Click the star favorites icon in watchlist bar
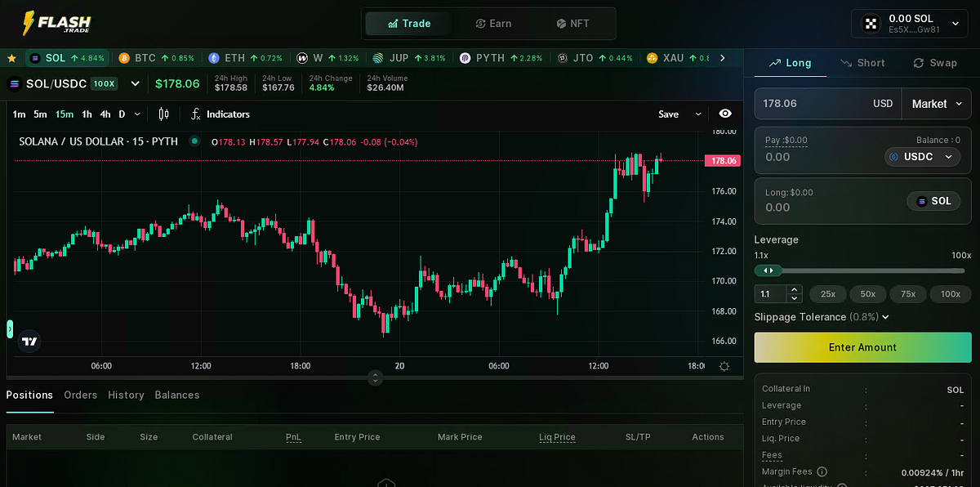This screenshot has width=980, height=487. 11,58
